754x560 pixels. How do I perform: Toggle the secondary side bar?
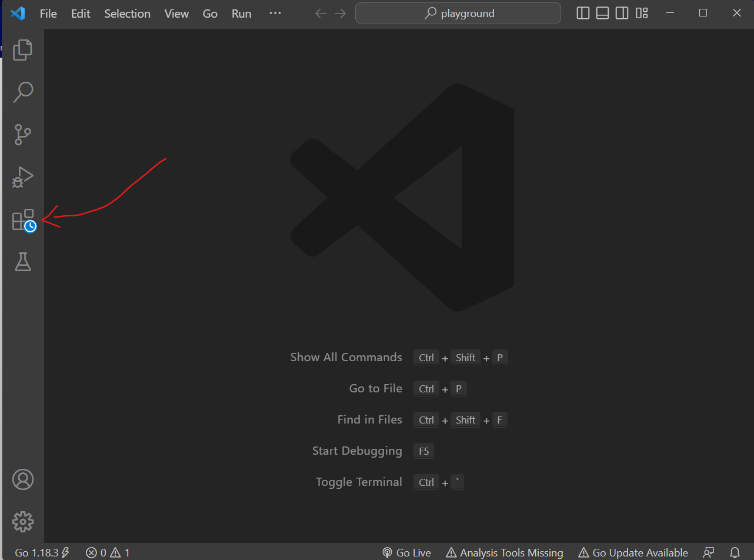(x=622, y=12)
